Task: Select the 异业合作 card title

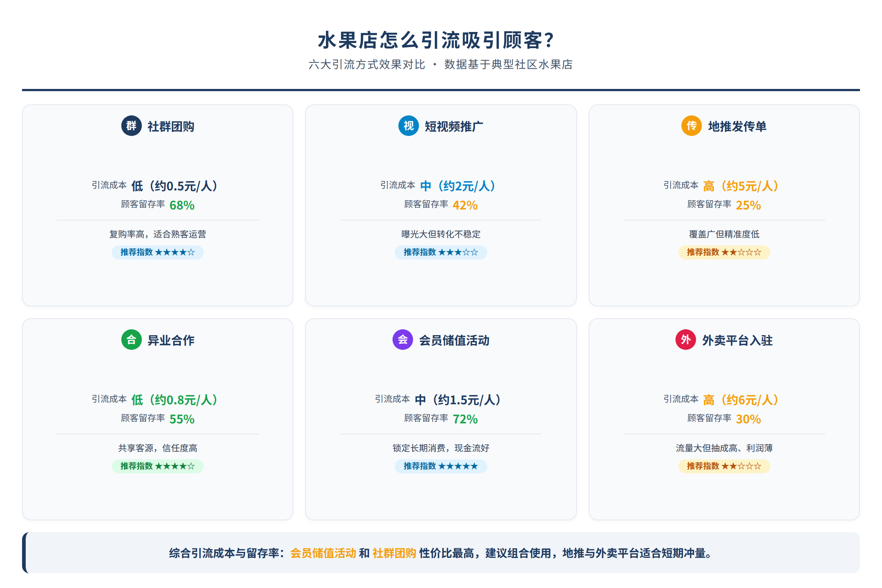Action: click(171, 340)
